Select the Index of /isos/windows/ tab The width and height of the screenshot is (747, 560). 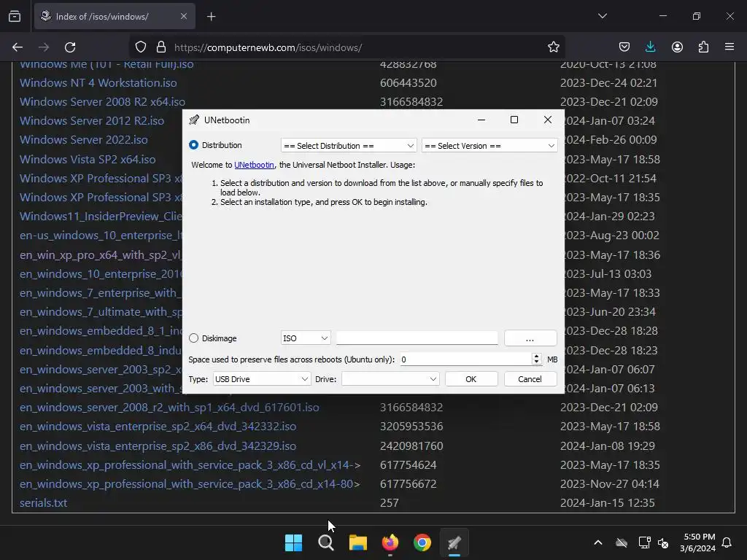pyautogui.click(x=115, y=16)
